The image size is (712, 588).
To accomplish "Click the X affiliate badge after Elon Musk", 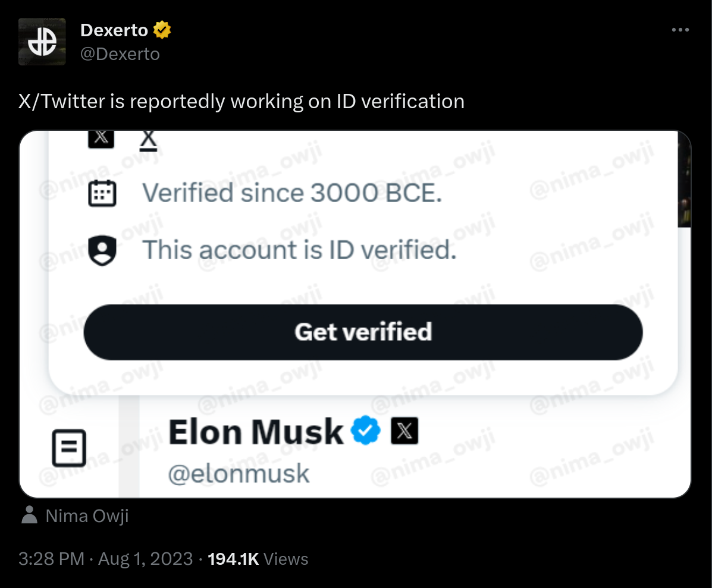I will [404, 432].
